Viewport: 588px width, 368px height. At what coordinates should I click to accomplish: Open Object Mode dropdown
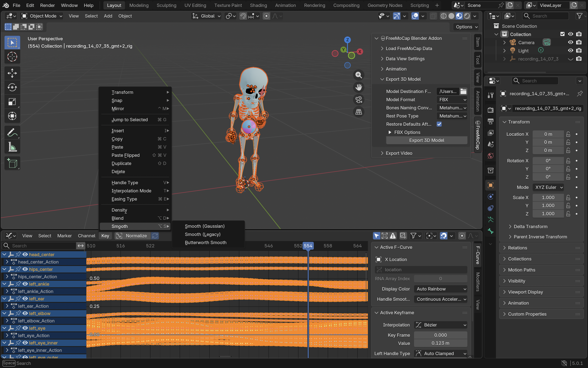coord(42,16)
